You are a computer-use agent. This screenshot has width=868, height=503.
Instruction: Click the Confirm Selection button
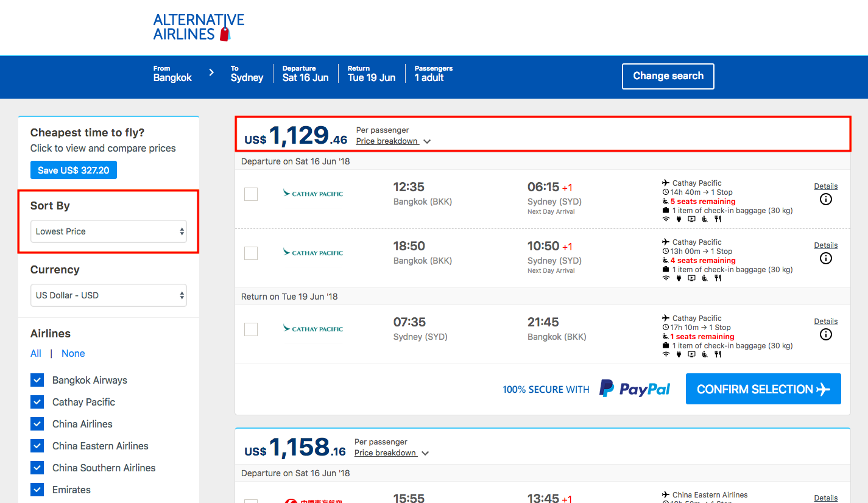(763, 389)
